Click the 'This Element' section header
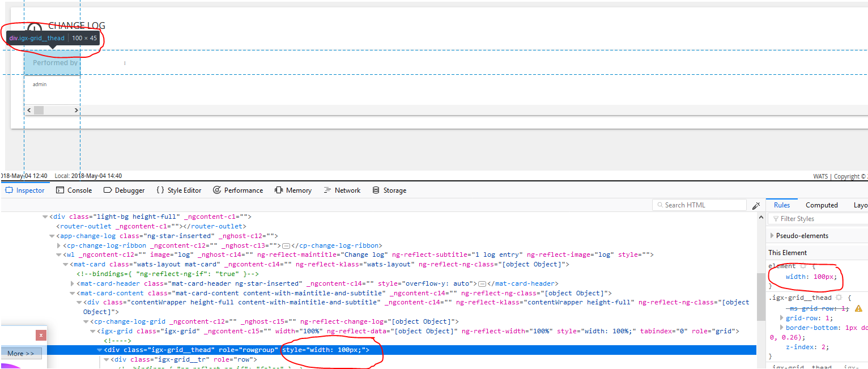Screen dimensions: 868x369 point(788,253)
